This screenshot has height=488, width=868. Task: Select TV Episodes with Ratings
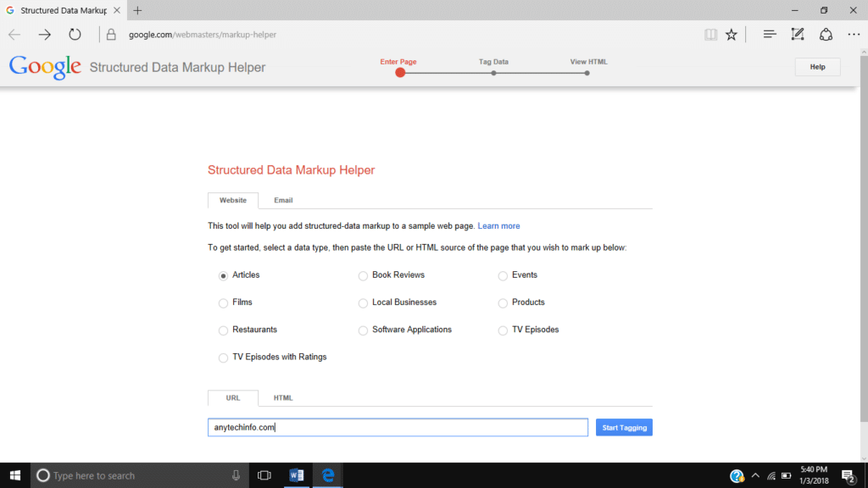tap(223, 358)
